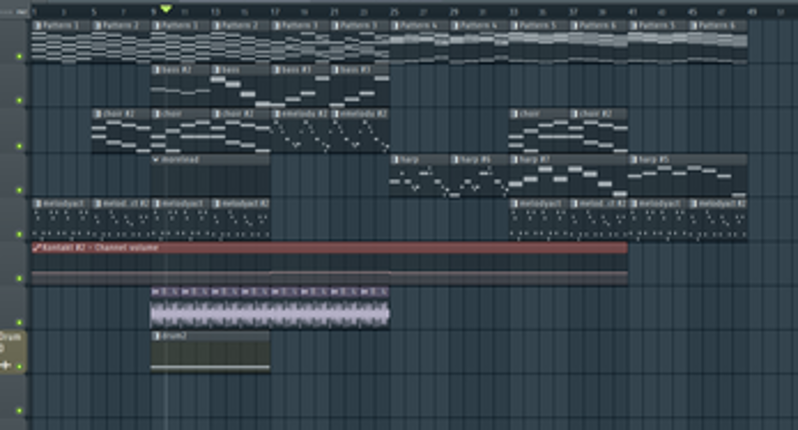This screenshot has height=430, width=798.
Task: Click the green playhead marker on the timeline
Action: 165,9
